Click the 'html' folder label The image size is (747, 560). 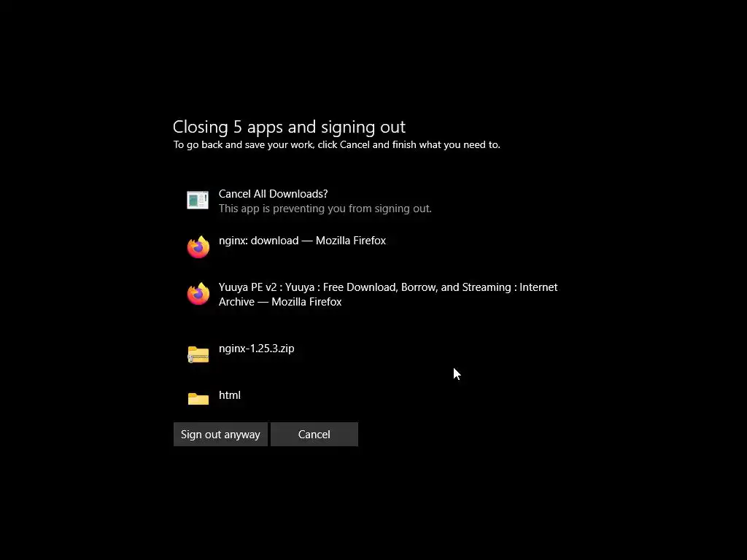(x=230, y=395)
